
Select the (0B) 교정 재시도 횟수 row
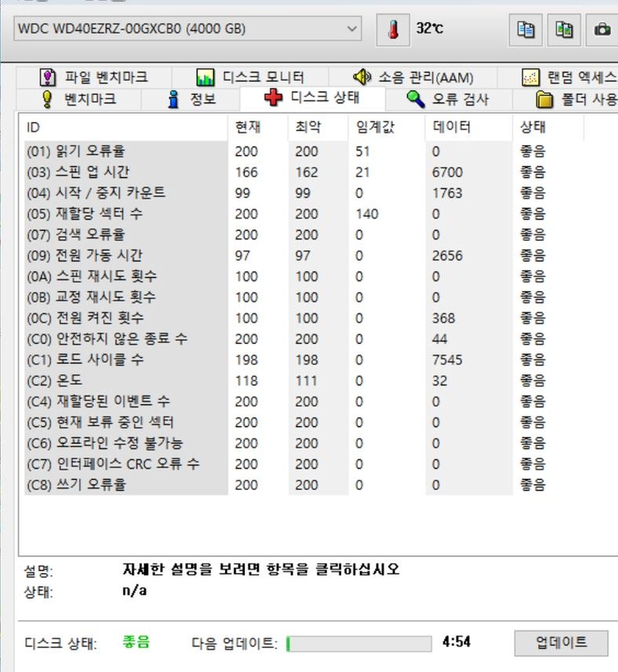[304, 298]
